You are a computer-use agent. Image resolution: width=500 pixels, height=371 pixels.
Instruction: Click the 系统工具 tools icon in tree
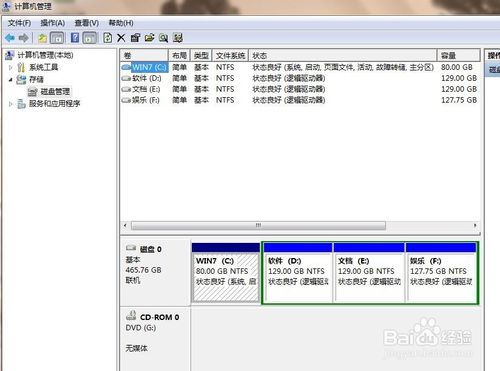[x=21, y=67]
